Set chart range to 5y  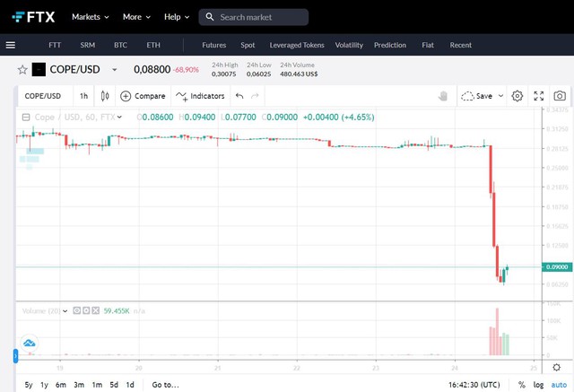pyautogui.click(x=29, y=385)
